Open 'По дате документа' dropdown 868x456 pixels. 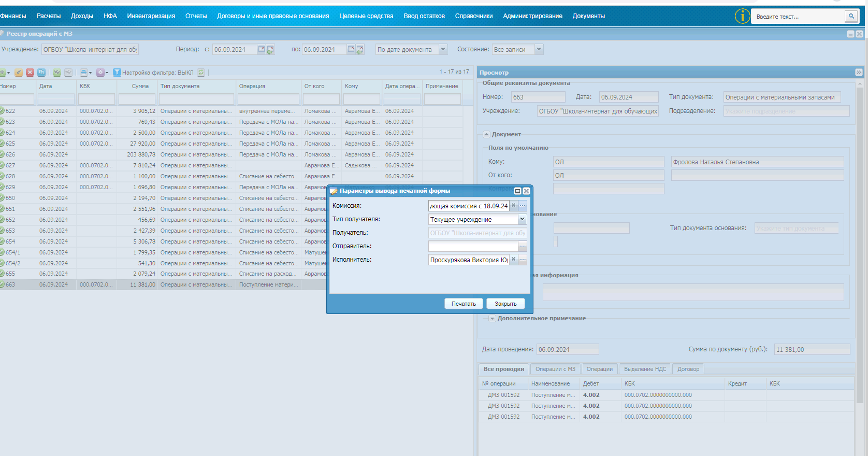tap(443, 49)
